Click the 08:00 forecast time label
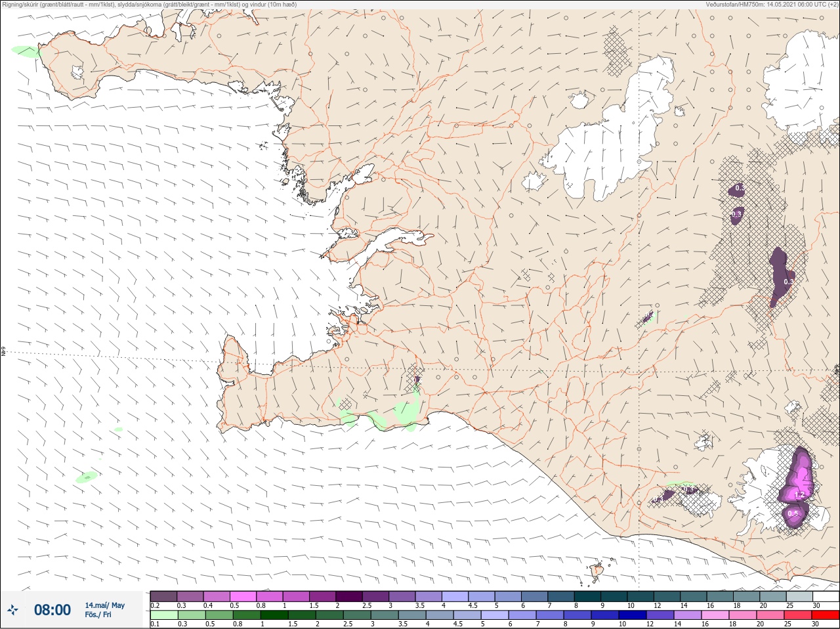Viewport: 840px width, 629px height. [52, 610]
